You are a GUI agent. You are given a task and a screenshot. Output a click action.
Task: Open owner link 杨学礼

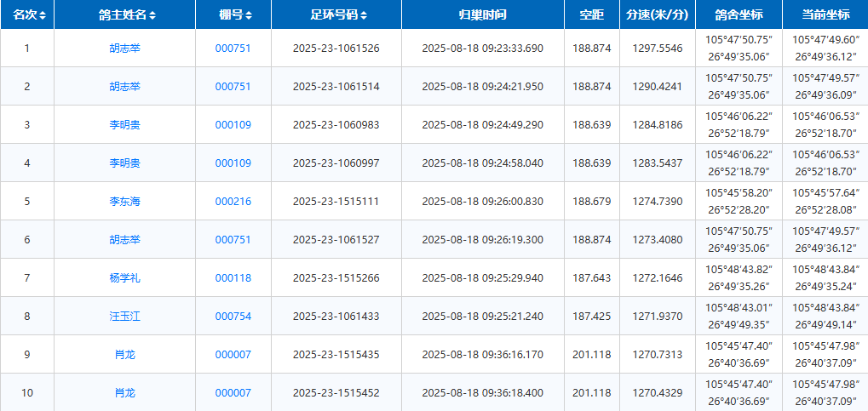(124, 278)
